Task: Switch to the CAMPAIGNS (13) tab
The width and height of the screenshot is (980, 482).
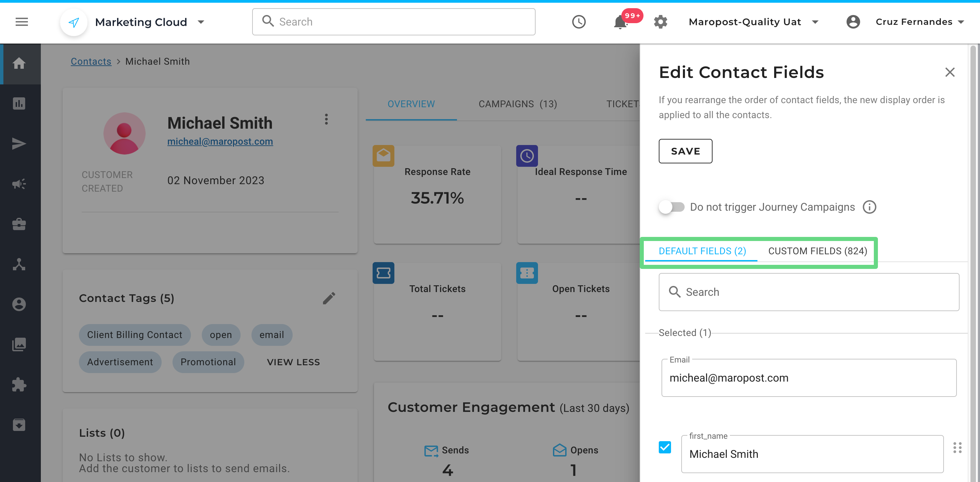Action: pos(517,104)
